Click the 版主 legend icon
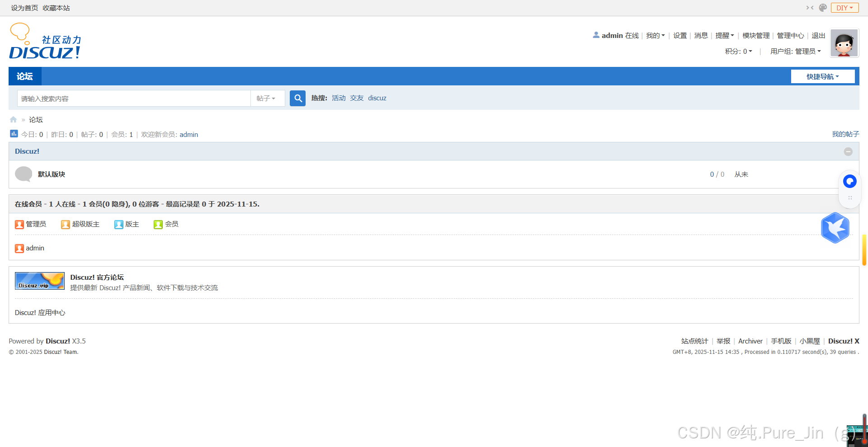The image size is (868, 447). (119, 225)
